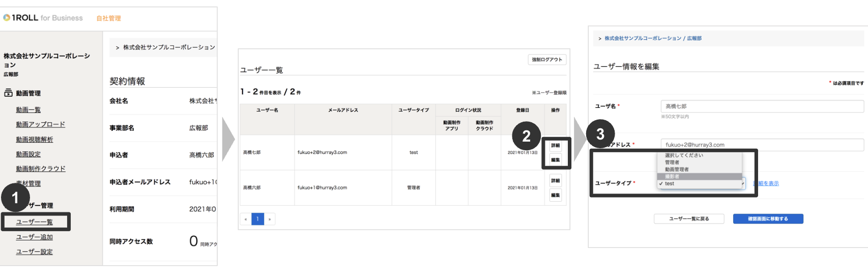
Task: Click the 1ROLL for Business logo
Action: click(x=43, y=18)
